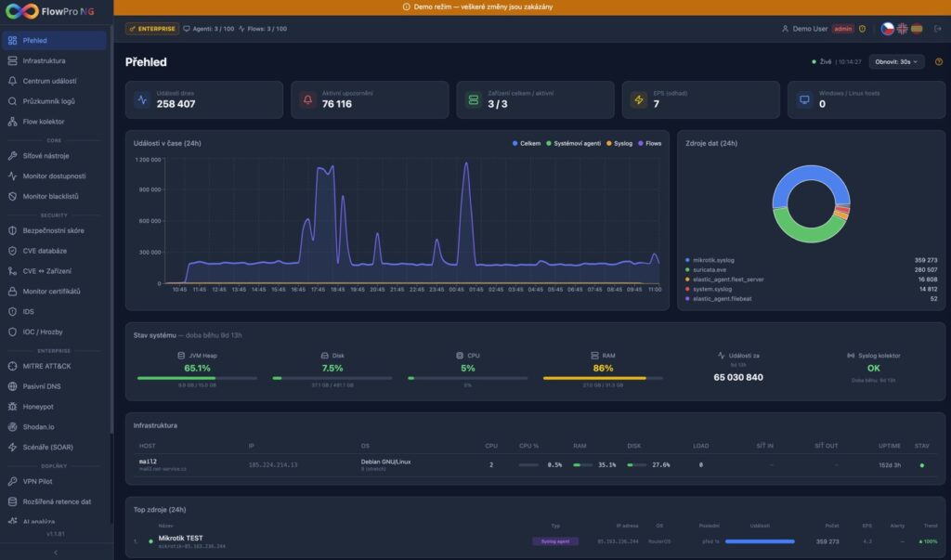Switch language using the Czech flag icon
This screenshot has width=951, height=560.
click(x=887, y=29)
